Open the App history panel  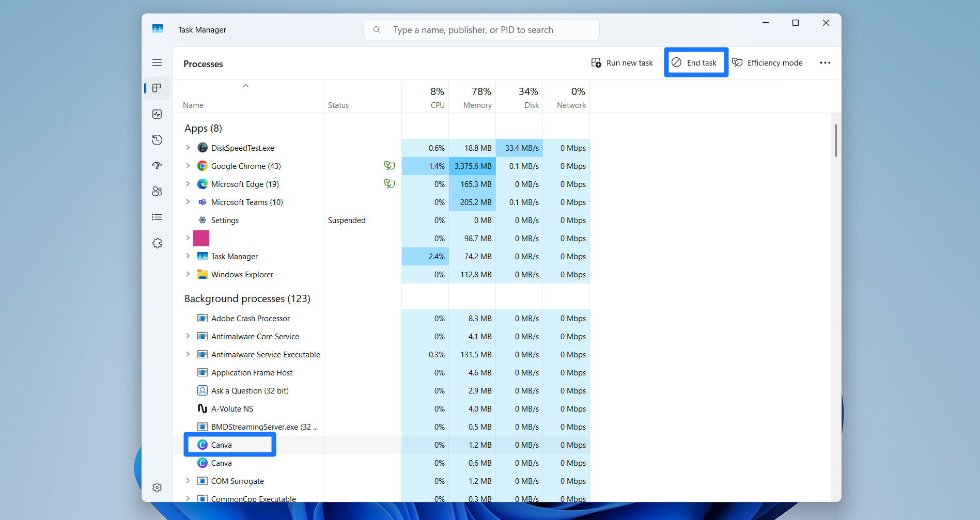[x=157, y=139]
